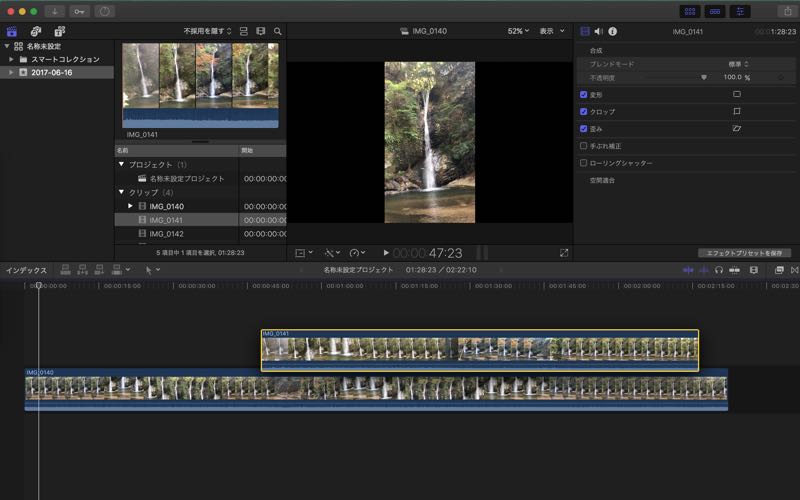Disable the クロップ (Crop) checkbox
The width and height of the screenshot is (800, 500).
click(x=584, y=111)
